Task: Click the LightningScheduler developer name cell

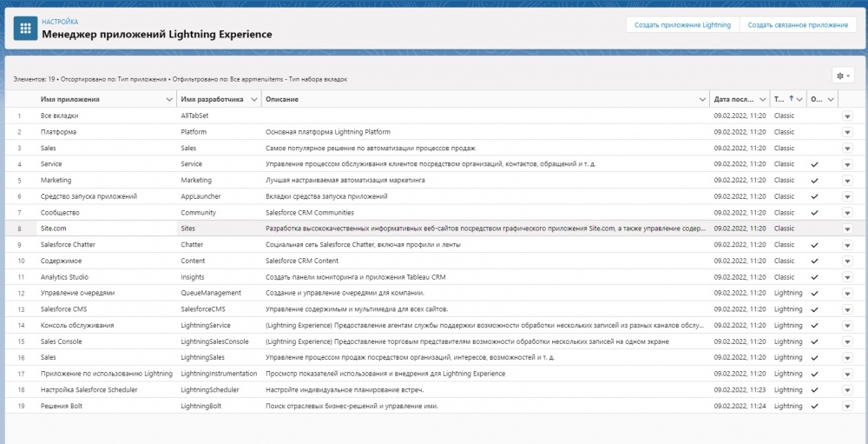Action: [x=210, y=389]
